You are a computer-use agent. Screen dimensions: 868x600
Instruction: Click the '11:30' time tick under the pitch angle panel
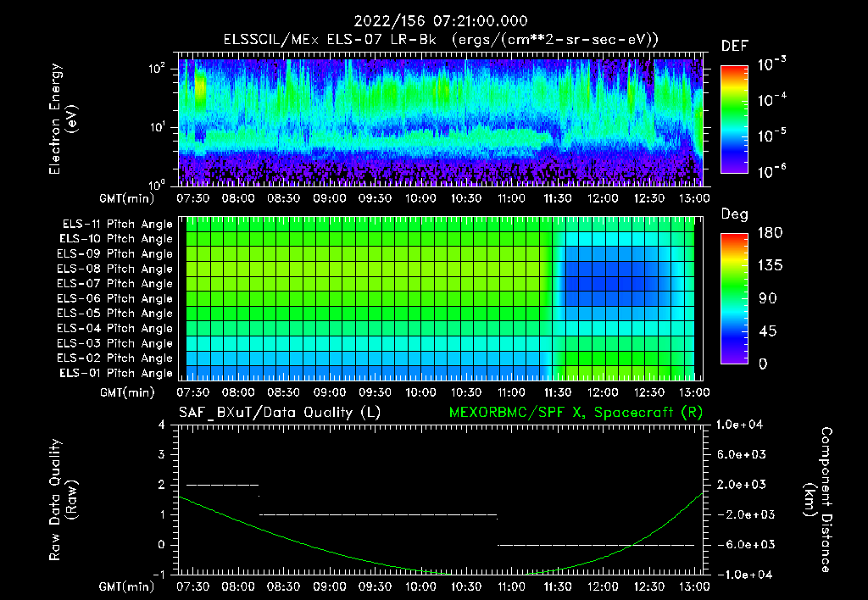tap(558, 393)
